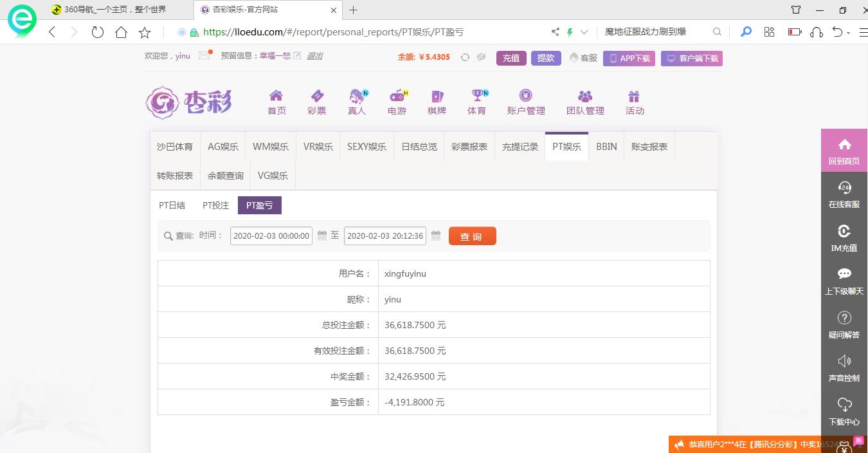Open the 体育 trophy navigation icon
The width and height of the screenshot is (868, 453).
477,96
